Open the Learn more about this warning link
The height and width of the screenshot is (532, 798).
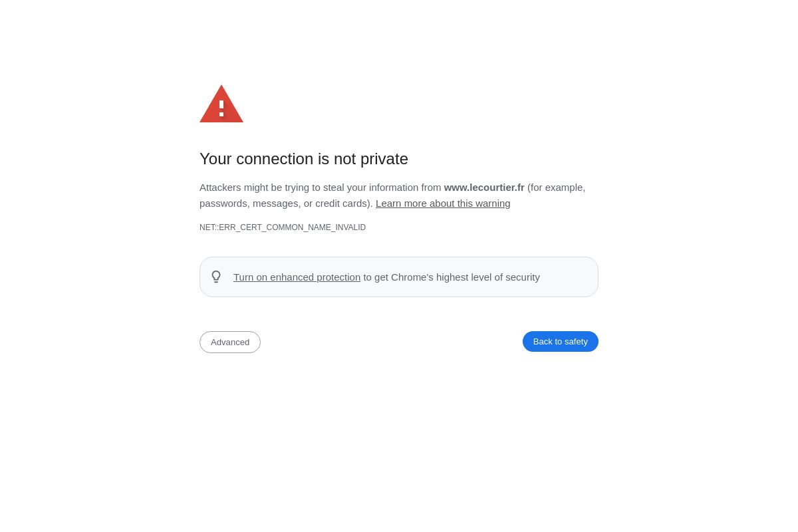click(x=443, y=203)
